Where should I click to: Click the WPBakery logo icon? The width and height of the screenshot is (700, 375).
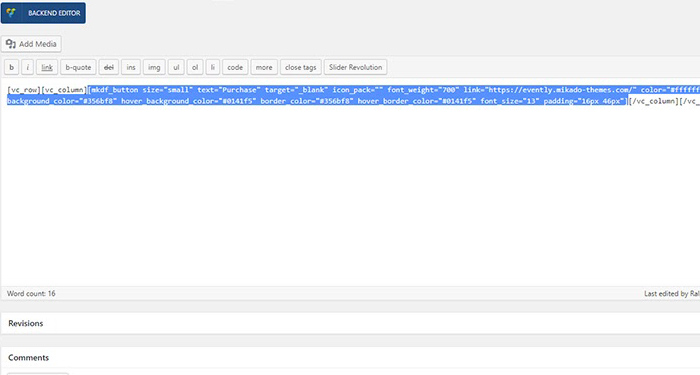pos(11,13)
